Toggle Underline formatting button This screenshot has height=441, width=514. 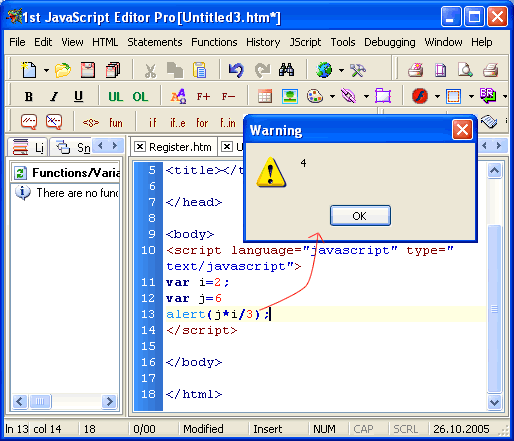[78, 97]
